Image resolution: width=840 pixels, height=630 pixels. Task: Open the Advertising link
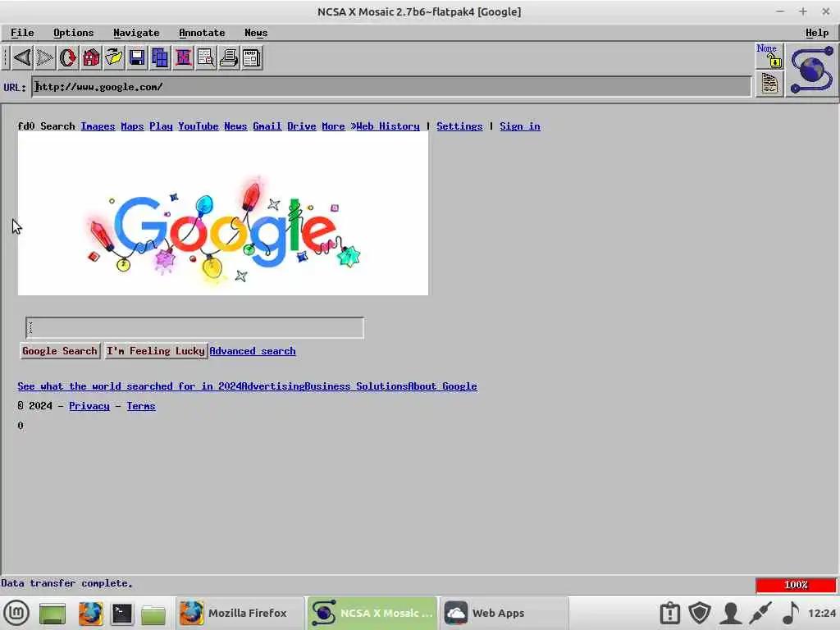click(273, 386)
